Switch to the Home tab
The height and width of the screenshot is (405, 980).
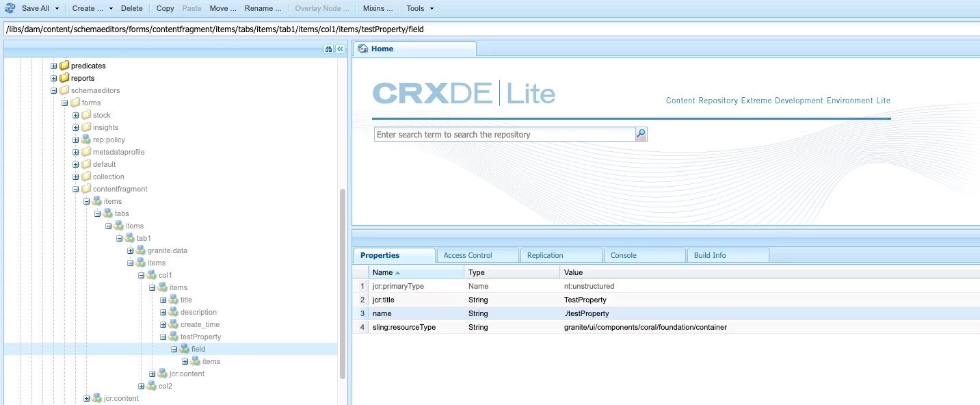point(414,49)
